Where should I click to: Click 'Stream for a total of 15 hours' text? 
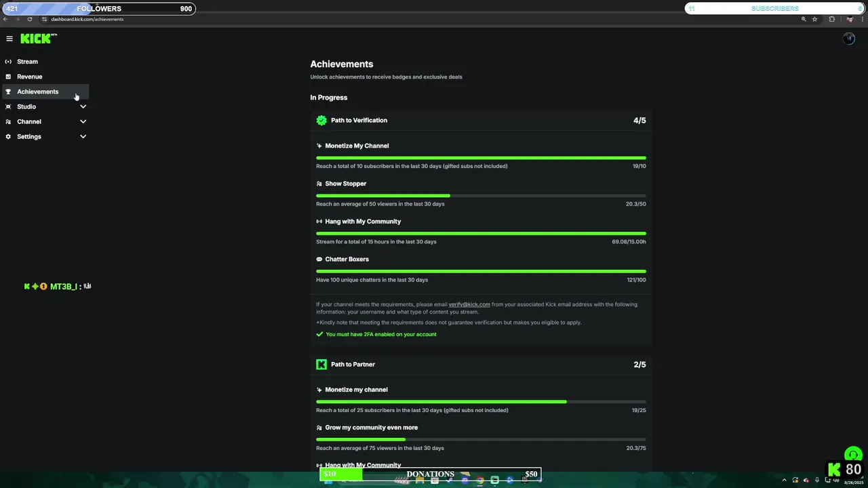(x=376, y=242)
